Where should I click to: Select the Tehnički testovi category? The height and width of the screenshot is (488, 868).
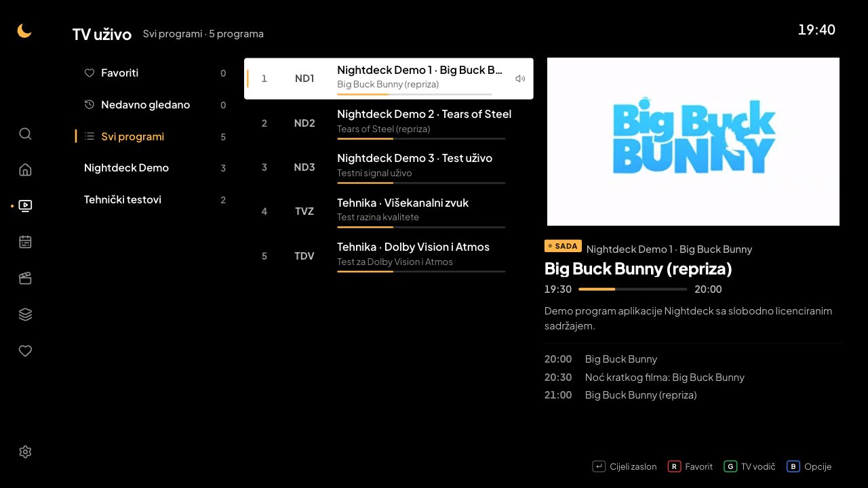153,200
